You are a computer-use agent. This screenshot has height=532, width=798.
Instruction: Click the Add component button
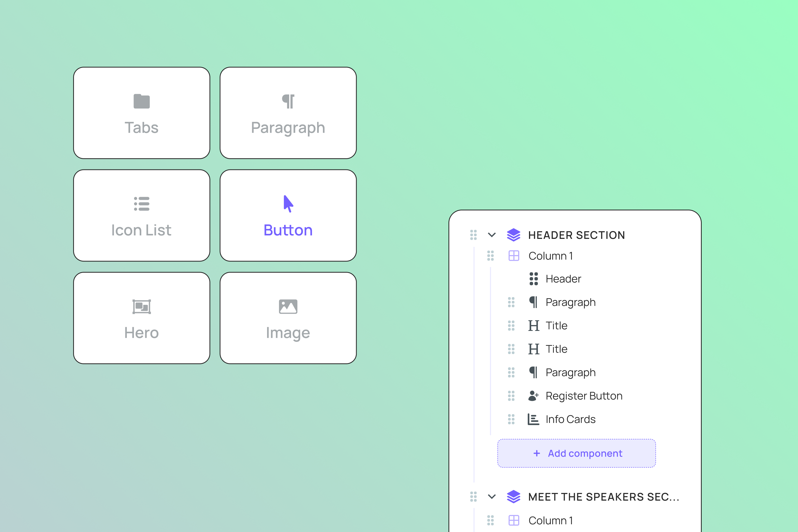(576, 453)
